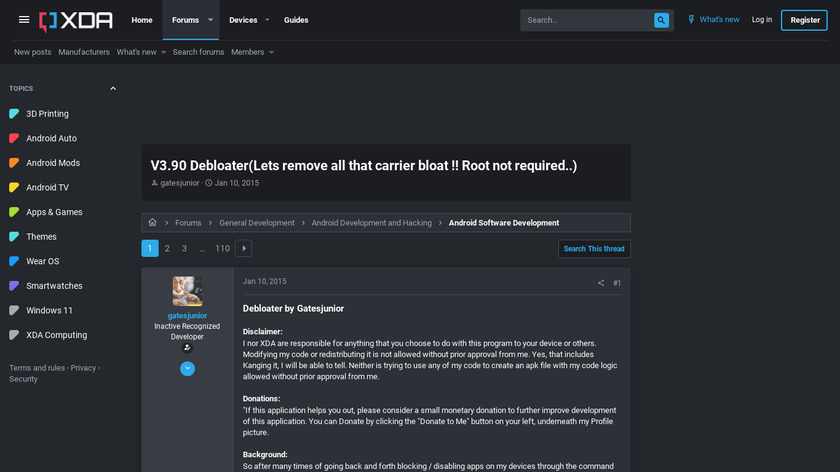Image resolution: width=840 pixels, height=472 pixels.
Task: Jump to last page 110
Action: [x=222, y=249]
